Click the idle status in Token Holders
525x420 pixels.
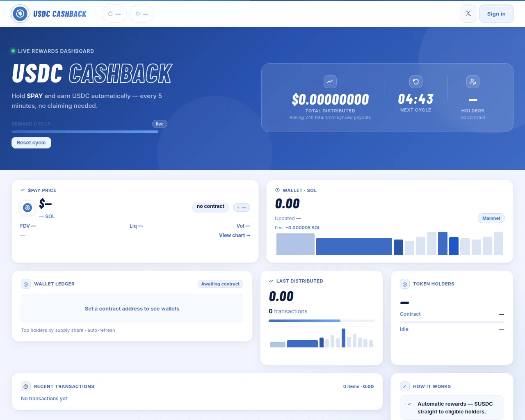point(404,329)
